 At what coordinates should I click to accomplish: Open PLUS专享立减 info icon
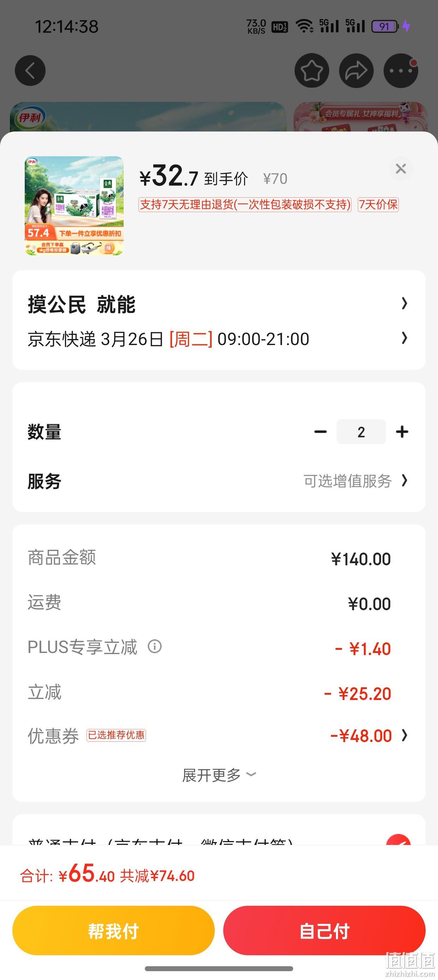coord(155,646)
